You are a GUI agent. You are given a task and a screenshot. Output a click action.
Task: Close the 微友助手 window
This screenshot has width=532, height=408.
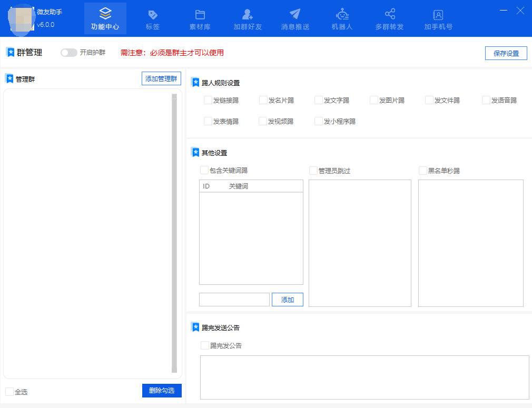point(520,11)
